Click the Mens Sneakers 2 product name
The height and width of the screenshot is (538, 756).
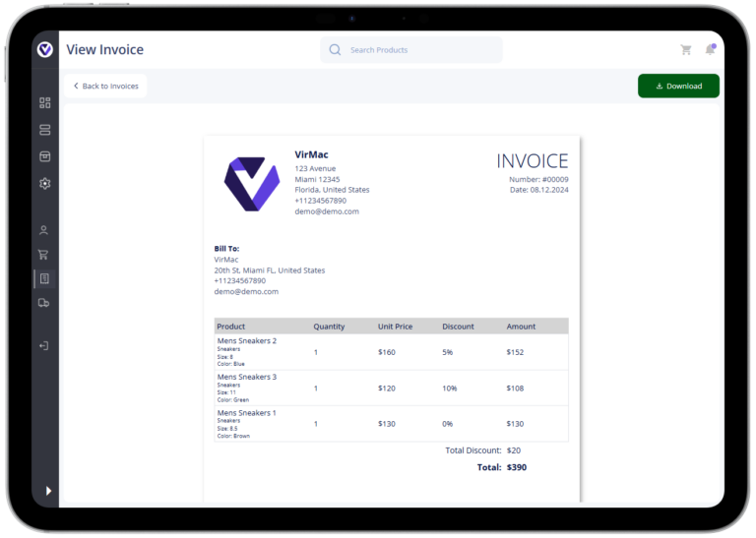247,340
